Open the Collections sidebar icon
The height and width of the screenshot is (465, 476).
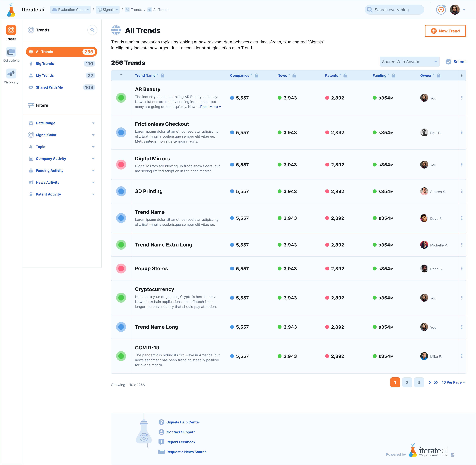coord(11,52)
